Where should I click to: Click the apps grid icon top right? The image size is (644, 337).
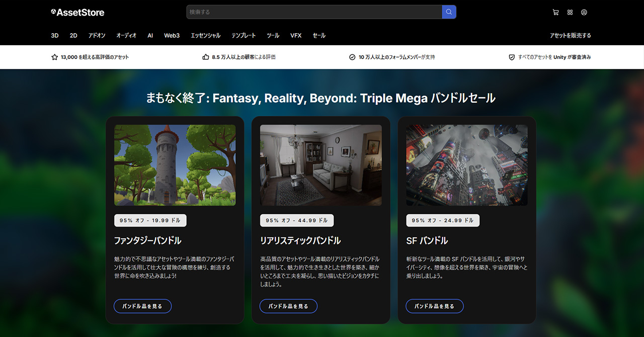point(570,12)
